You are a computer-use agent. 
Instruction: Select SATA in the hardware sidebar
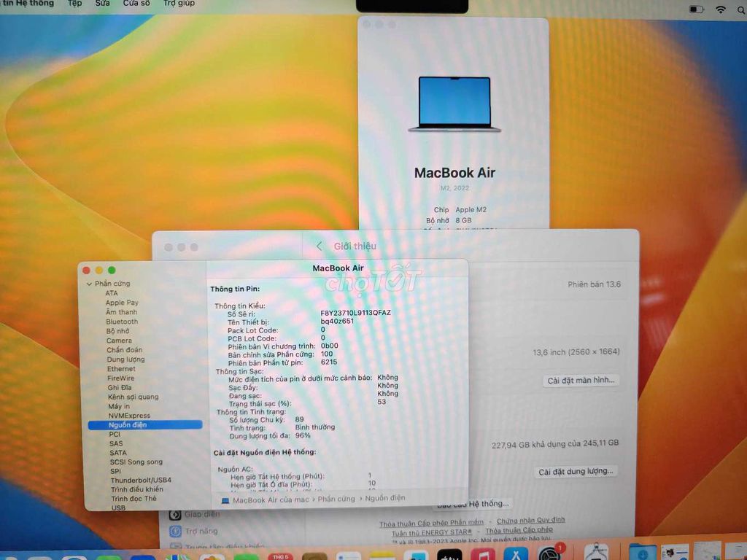pos(117,453)
